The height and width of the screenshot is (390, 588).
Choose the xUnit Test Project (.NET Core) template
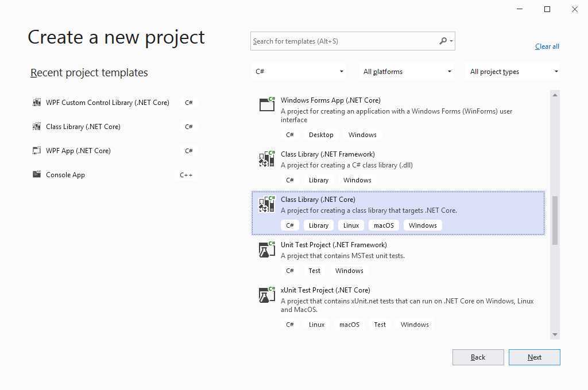(x=398, y=307)
